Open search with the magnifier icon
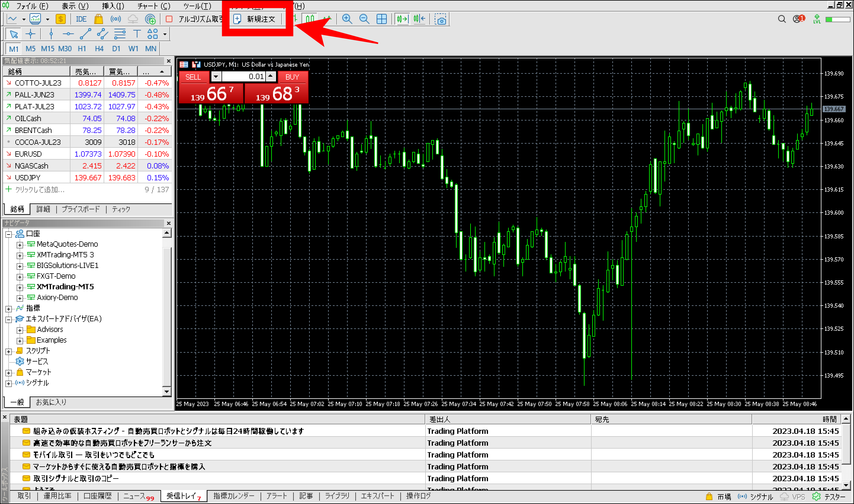This screenshot has width=854, height=504. [781, 19]
